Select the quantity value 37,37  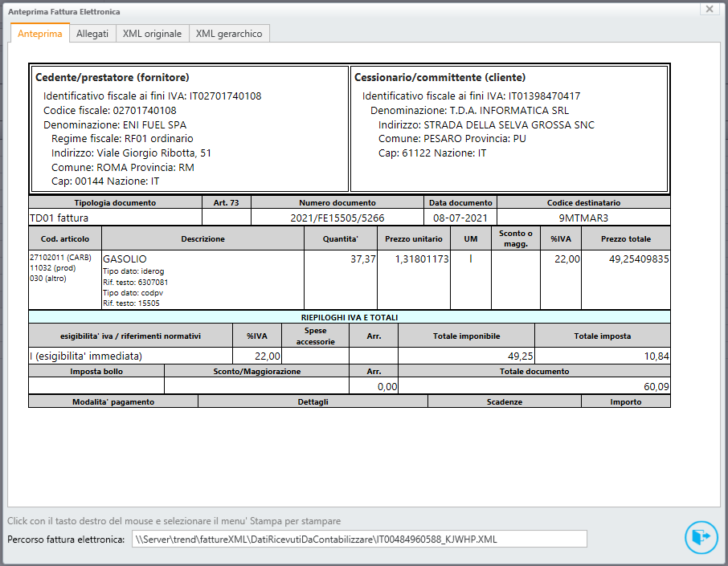(x=362, y=259)
